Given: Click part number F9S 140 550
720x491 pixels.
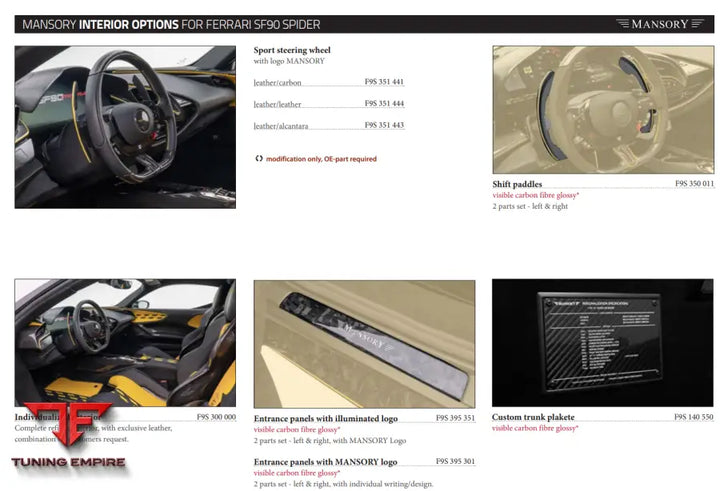Looking at the screenshot, I should click(694, 417).
